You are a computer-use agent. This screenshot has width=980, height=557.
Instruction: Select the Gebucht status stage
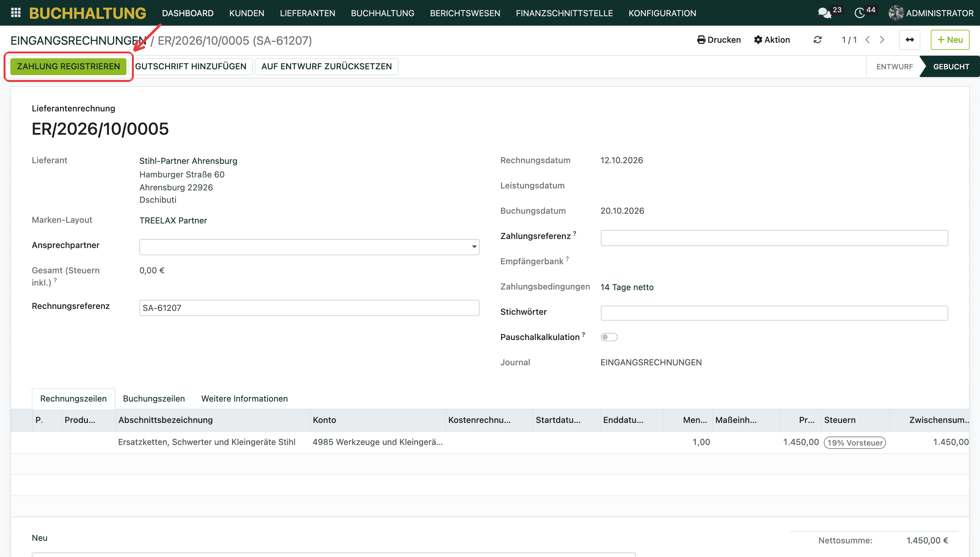point(951,67)
